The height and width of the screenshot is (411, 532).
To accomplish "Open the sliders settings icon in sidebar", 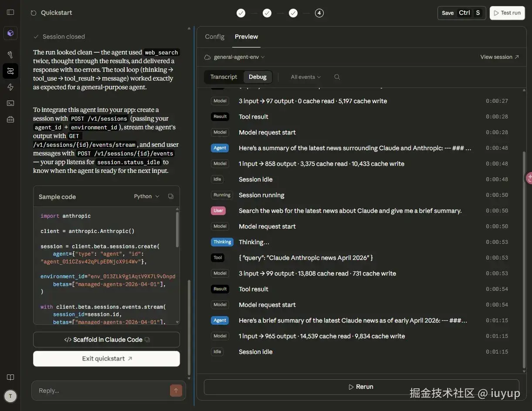I will (x=10, y=71).
